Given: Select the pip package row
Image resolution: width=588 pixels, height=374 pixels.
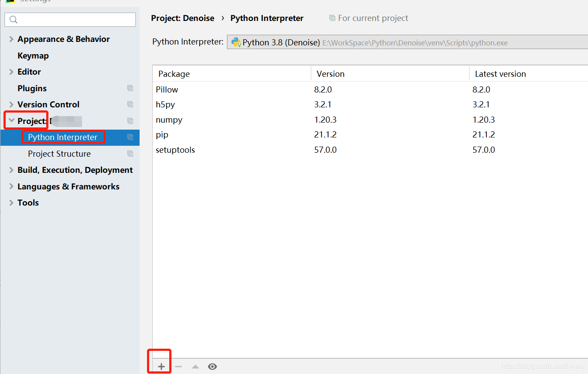Looking at the screenshot, I should (x=370, y=134).
